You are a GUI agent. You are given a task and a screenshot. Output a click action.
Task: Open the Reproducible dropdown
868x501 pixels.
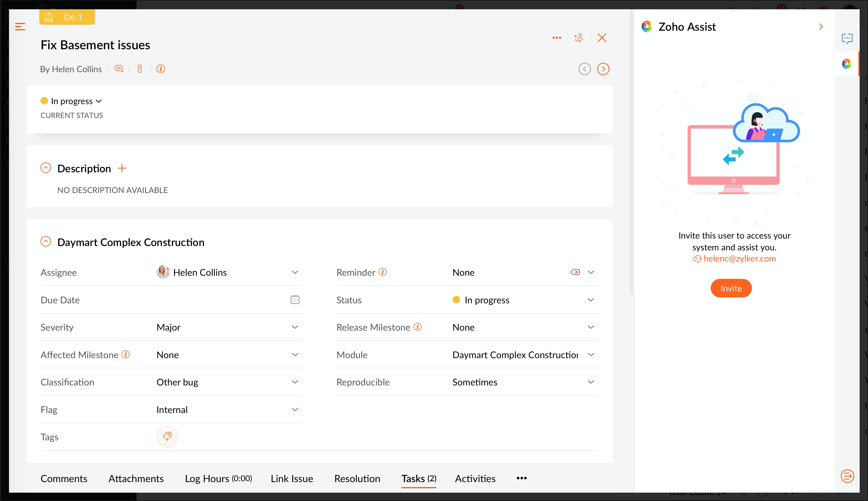[591, 382]
